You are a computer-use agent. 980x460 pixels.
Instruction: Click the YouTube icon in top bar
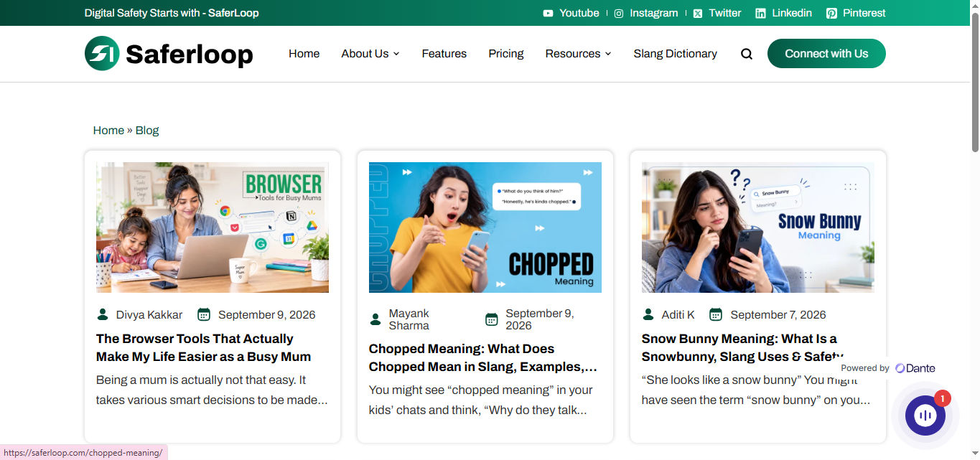548,13
